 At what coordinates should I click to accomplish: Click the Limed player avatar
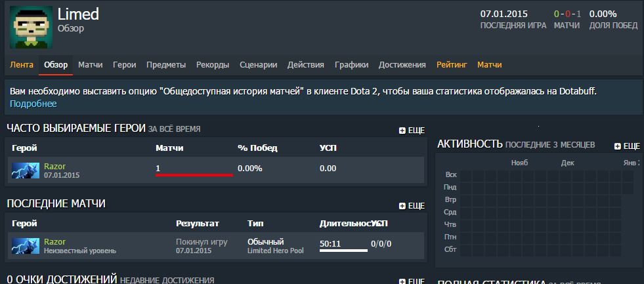tap(31, 28)
